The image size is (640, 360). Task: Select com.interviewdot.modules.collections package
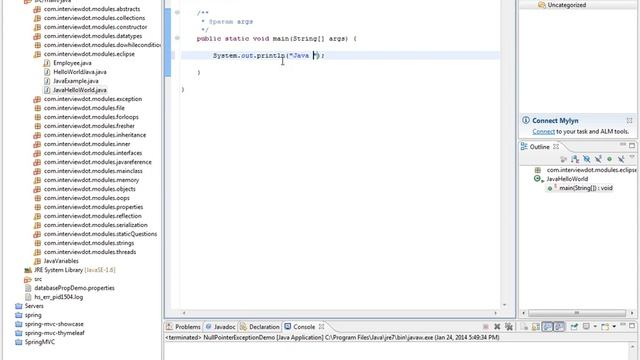(x=94, y=18)
